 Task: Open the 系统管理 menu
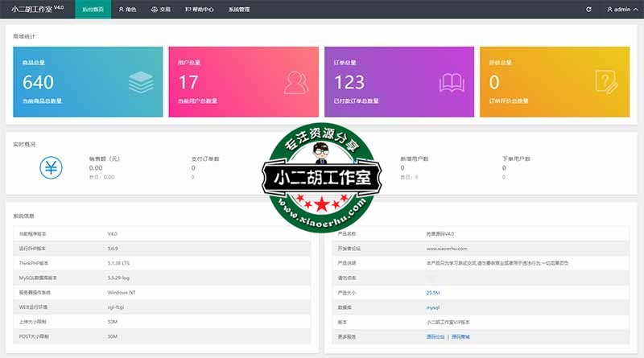pos(239,10)
